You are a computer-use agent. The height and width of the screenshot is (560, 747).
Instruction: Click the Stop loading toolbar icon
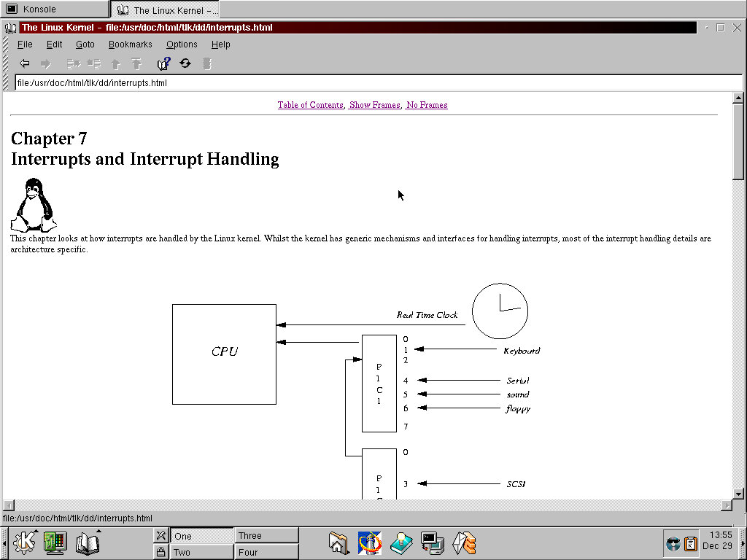[207, 63]
